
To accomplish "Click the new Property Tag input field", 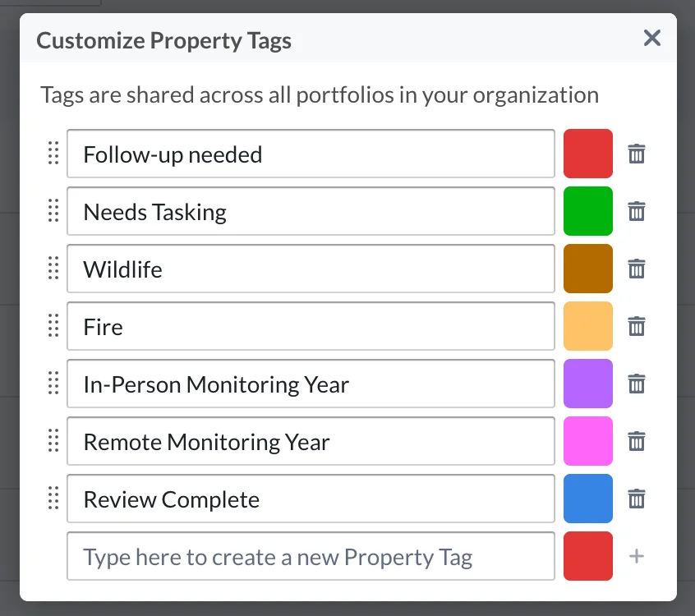I will pyautogui.click(x=311, y=556).
